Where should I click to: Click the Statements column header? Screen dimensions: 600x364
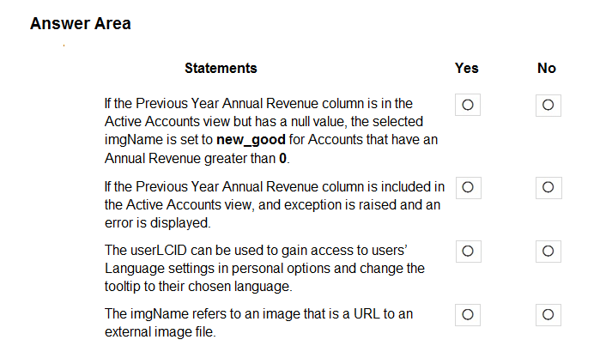click(x=221, y=68)
